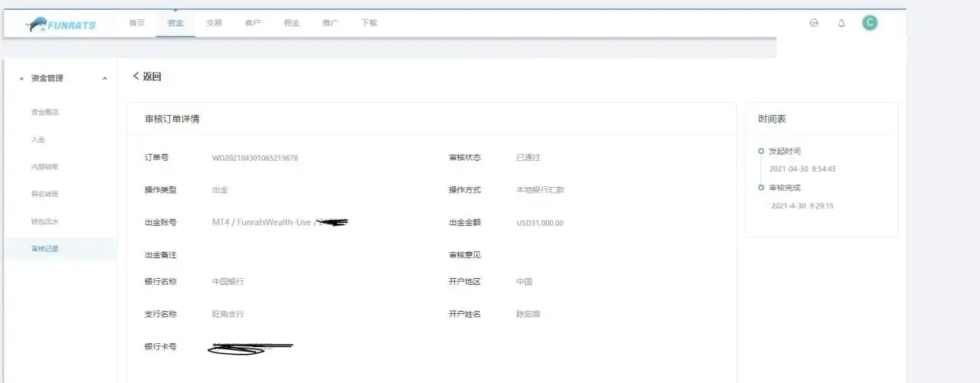Go back with the 返回 link
Screen dimensions: 980x383
point(147,76)
